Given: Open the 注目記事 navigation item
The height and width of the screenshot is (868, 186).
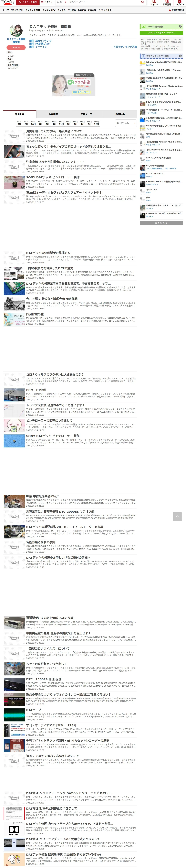Looking at the screenshot, I should [x=72, y=10].
